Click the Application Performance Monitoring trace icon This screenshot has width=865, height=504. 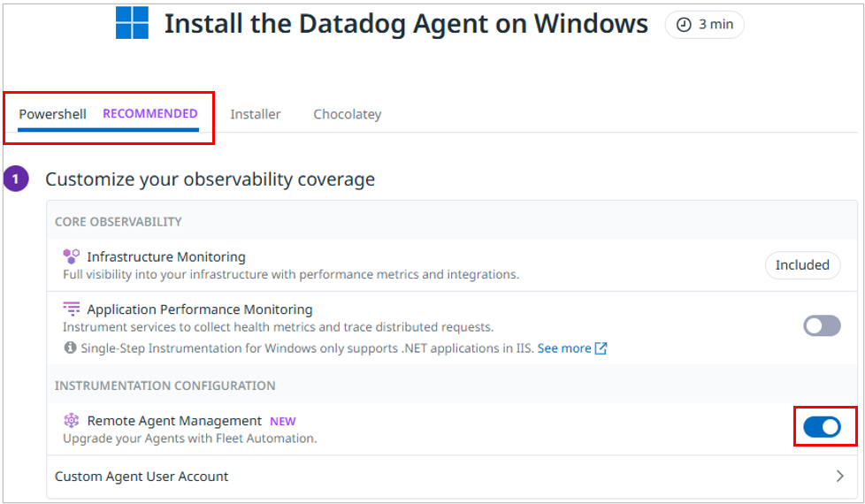[72, 309]
